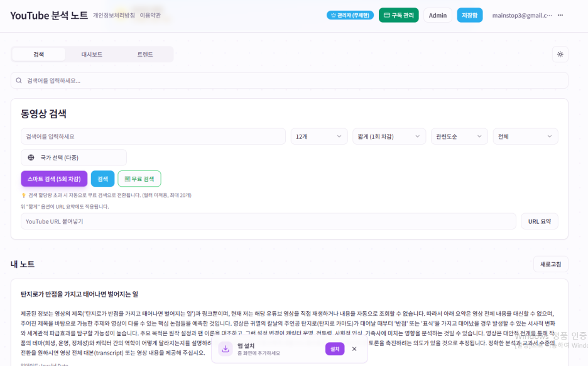
Task: Open the three-dot account menu
Action: click(x=560, y=15)
